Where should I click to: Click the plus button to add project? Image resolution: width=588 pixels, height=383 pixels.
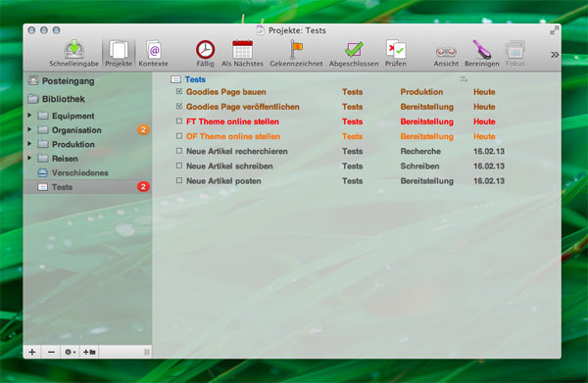point(32,352)
